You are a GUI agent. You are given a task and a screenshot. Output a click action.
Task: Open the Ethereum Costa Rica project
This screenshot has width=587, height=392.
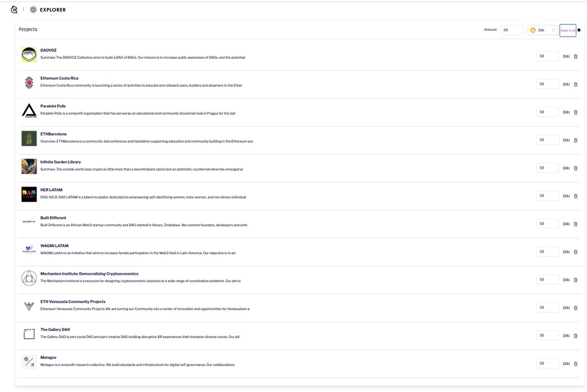click(60, 78)
